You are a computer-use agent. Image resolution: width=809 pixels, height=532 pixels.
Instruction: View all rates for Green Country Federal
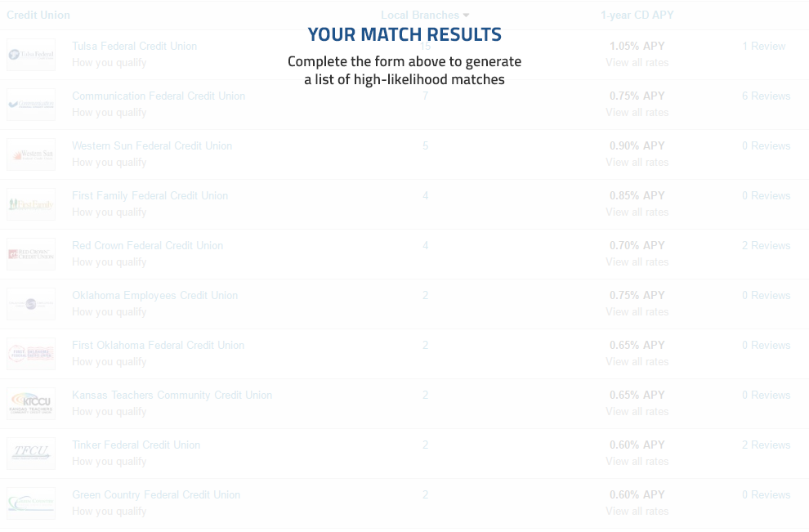637,511
